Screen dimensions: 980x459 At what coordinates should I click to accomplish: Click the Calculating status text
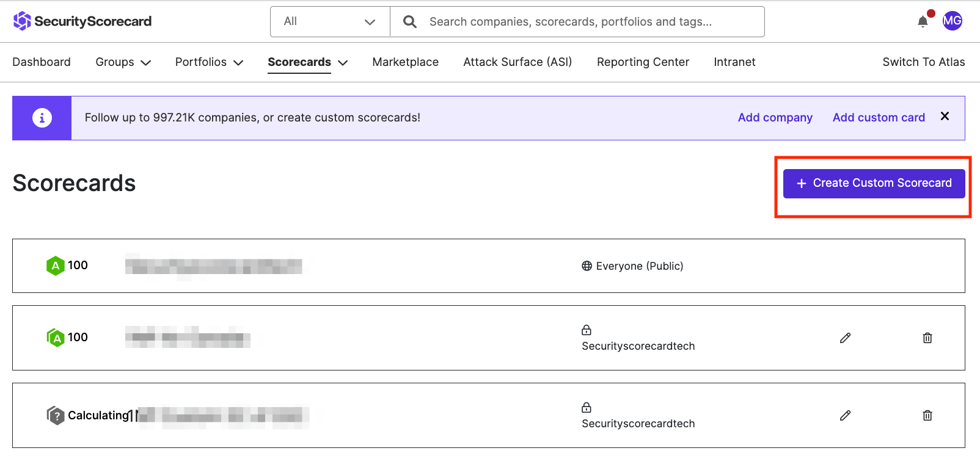98,416
